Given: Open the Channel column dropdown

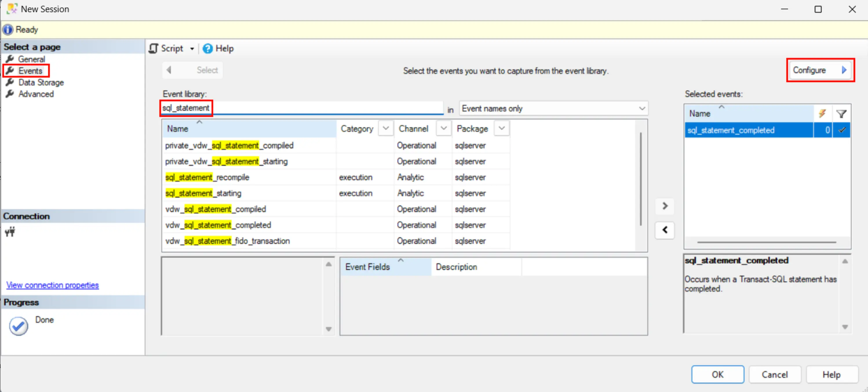Looking at the screenshot, I should pos(444,128).
